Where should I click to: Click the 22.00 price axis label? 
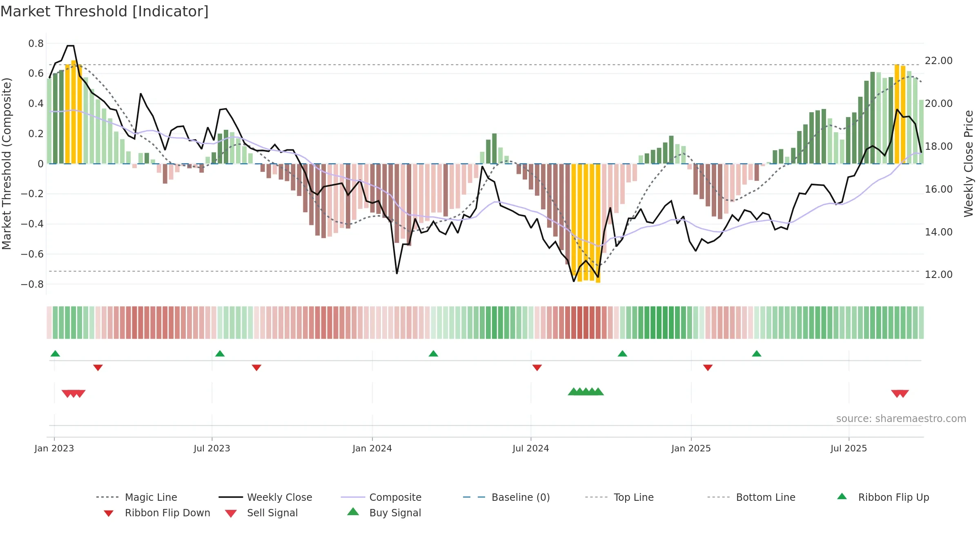939,61
